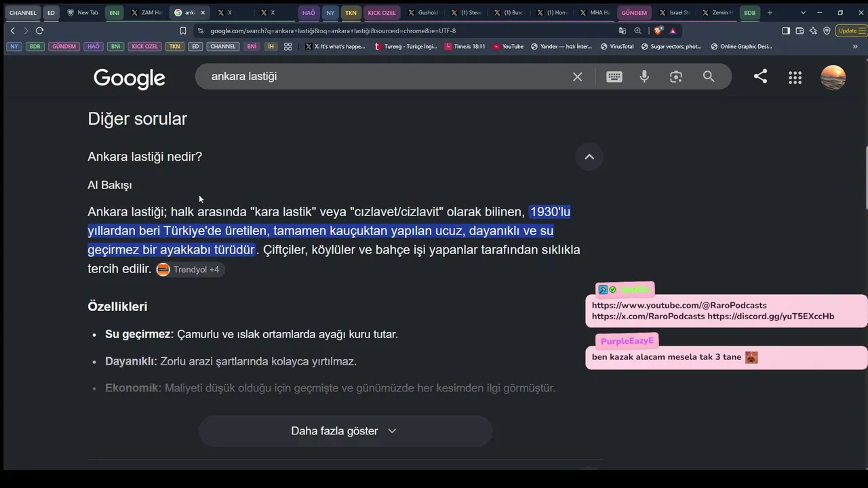Open the Trendyol +4 sources chip
868x488 pixels.
tap(189, 269)
